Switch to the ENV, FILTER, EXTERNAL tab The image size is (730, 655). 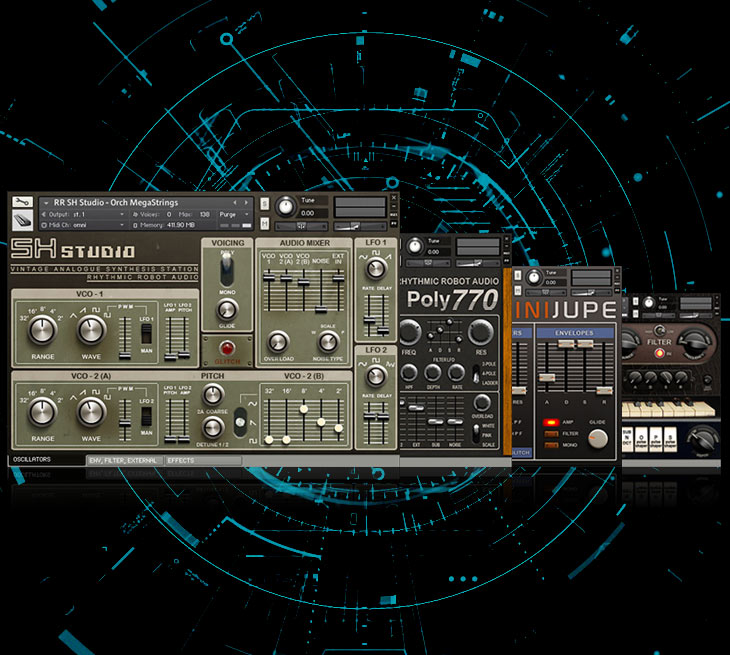(122, 460)
